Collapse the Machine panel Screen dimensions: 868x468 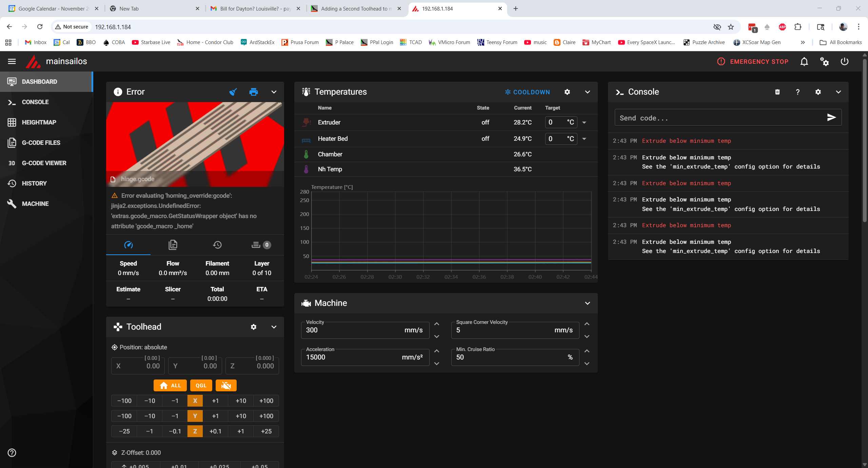[x=587, y=303]
